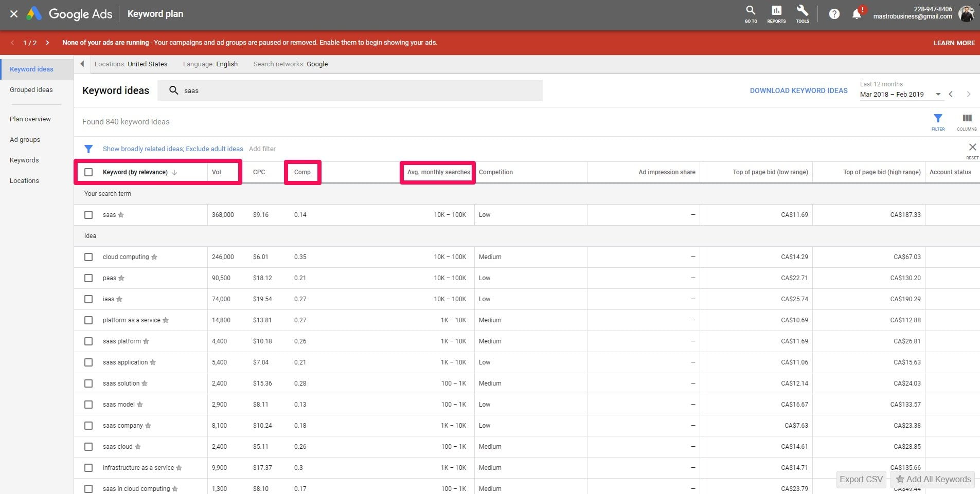Toggle the select-all header checkbox
This screenshot has height=494, width=980.
click(88, 172)
